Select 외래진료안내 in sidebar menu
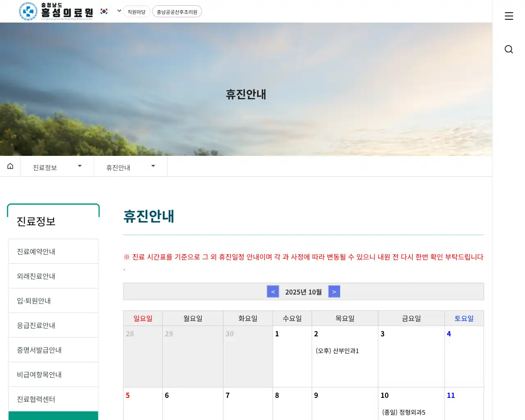 pos(53,276)
